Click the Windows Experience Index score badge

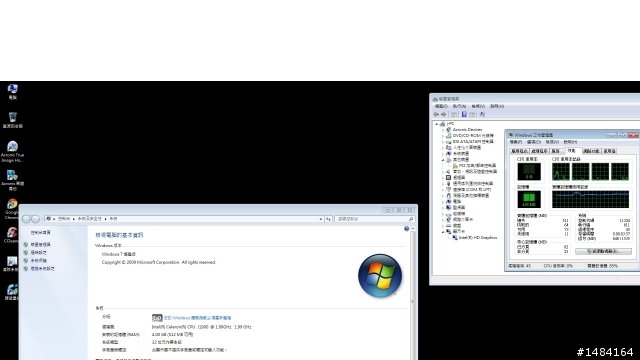[157, 318]
